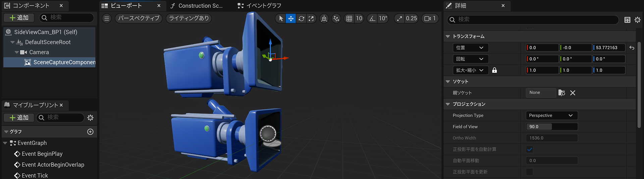
Task: Click Add (追加) button in Components panel
Action: (19, 18)
